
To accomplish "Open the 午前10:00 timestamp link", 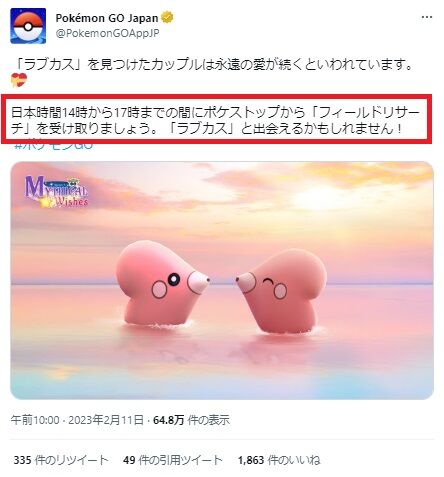I will click(35, 420).
